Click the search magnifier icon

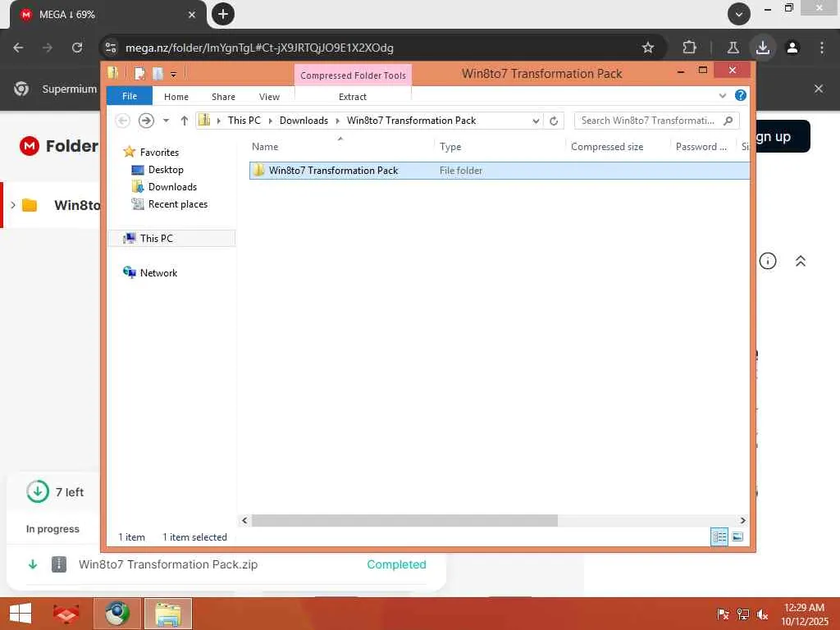(728, 121)
